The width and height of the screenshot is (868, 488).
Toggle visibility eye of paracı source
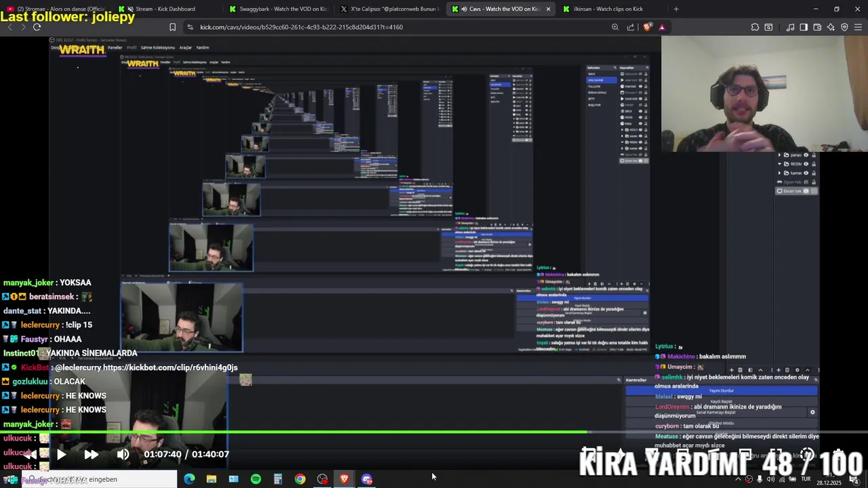coord(806,155)
